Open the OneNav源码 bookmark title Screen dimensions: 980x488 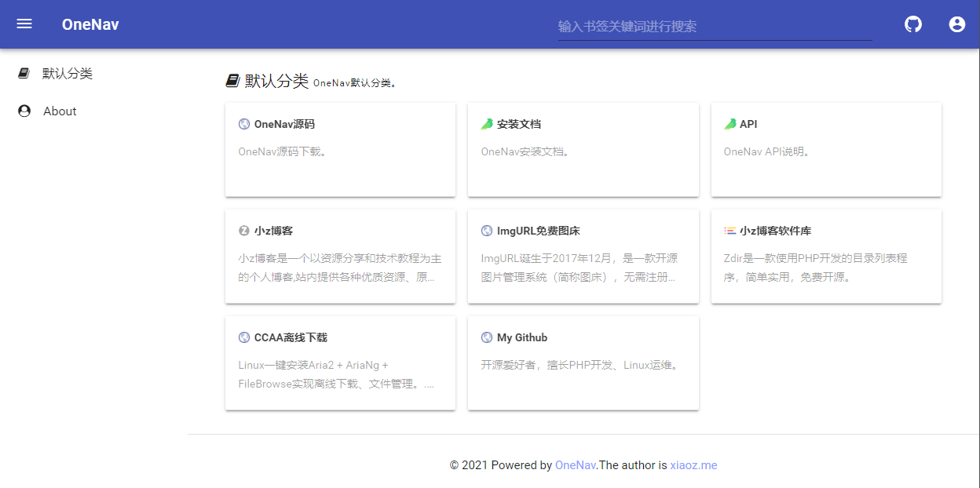[284, 124]
